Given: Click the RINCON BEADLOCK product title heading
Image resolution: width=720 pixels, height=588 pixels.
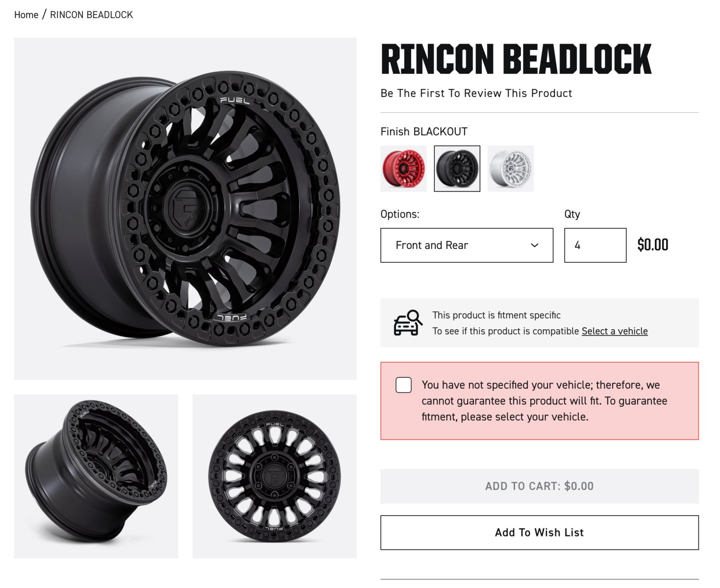Looking at the screenshot, I should click(516, 59).
